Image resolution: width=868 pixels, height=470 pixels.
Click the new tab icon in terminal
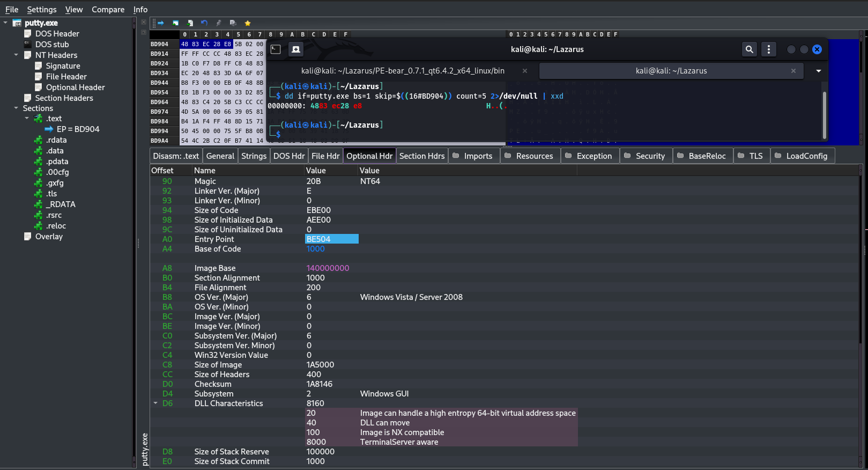pos(295,49)
